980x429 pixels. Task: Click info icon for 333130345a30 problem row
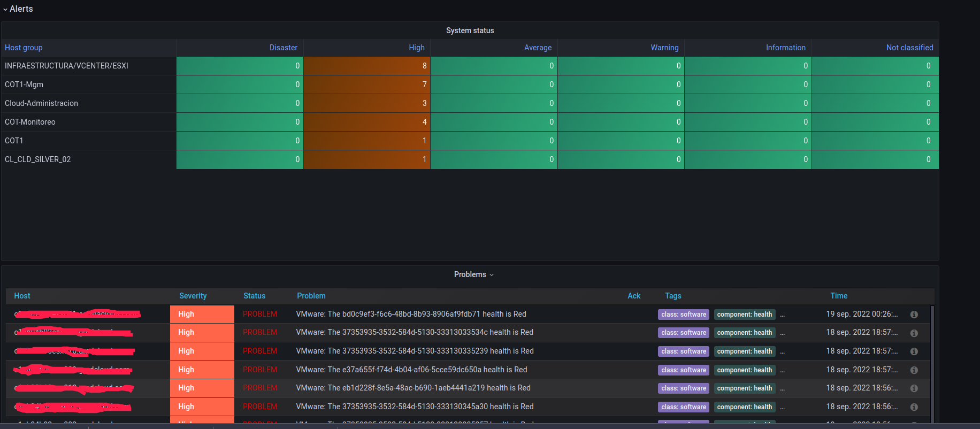914,407
